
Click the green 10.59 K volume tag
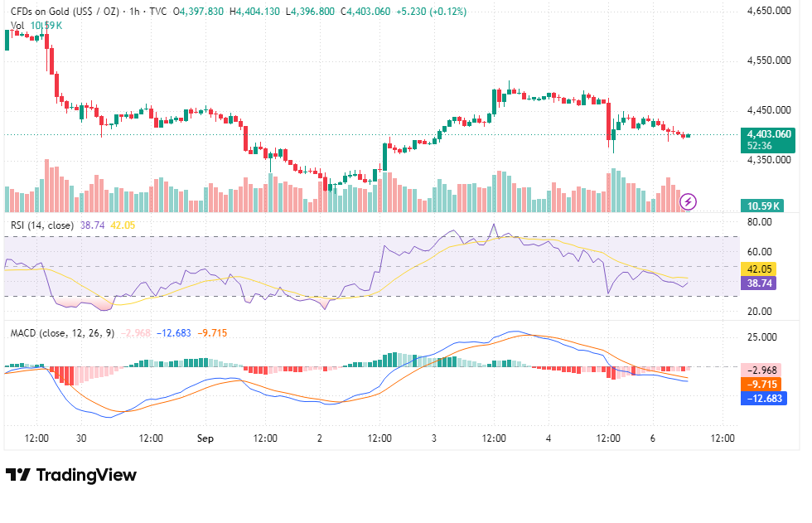pos(761,206)
